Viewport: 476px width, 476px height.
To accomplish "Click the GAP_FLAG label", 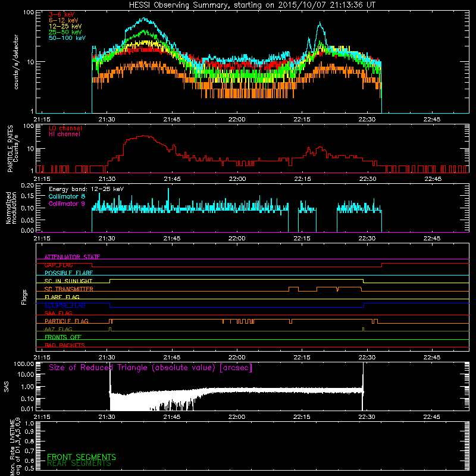I will (58, 265).
